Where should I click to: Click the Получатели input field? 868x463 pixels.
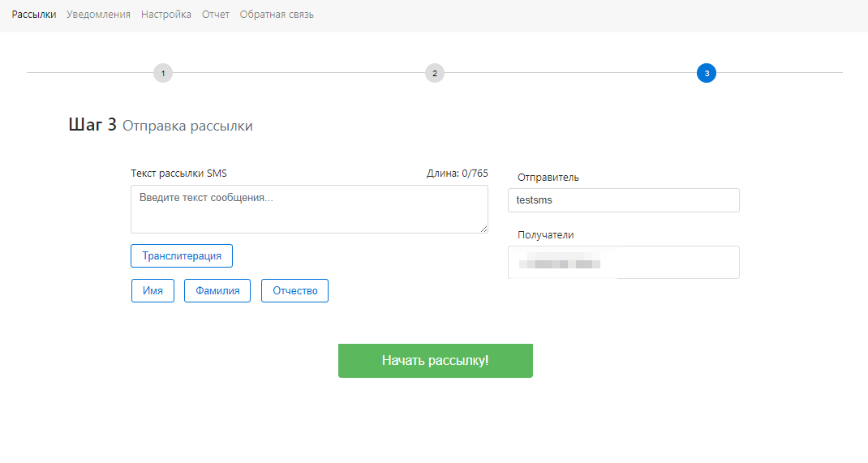(624, 262)
